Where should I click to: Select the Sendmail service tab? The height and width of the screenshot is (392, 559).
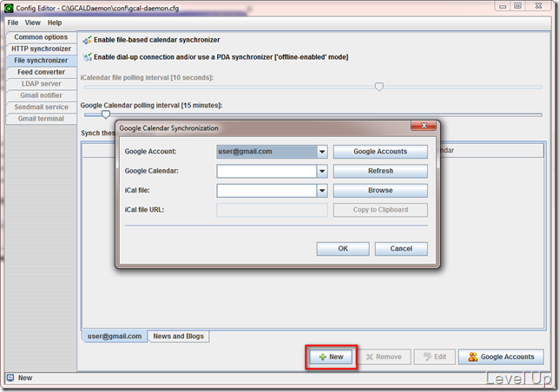pos(41,107)
